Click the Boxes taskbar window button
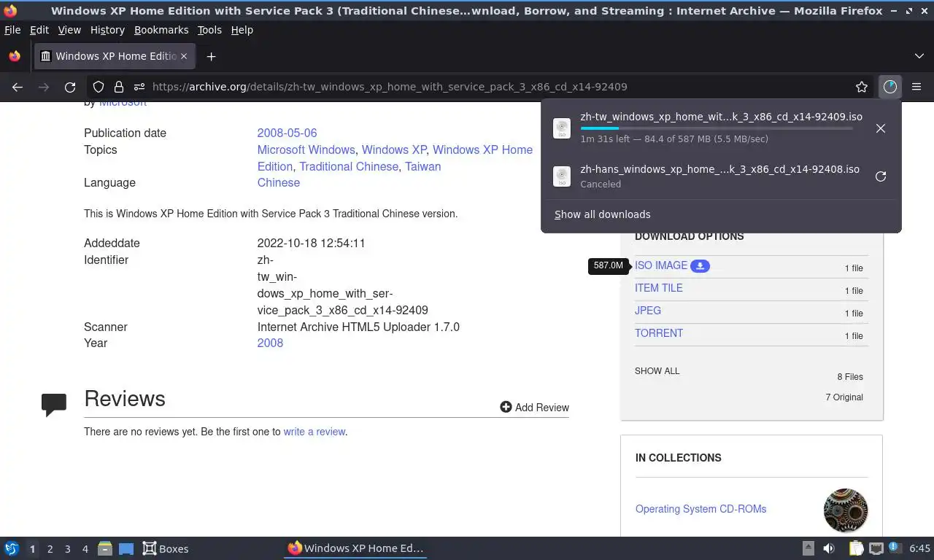 (166, 548)
